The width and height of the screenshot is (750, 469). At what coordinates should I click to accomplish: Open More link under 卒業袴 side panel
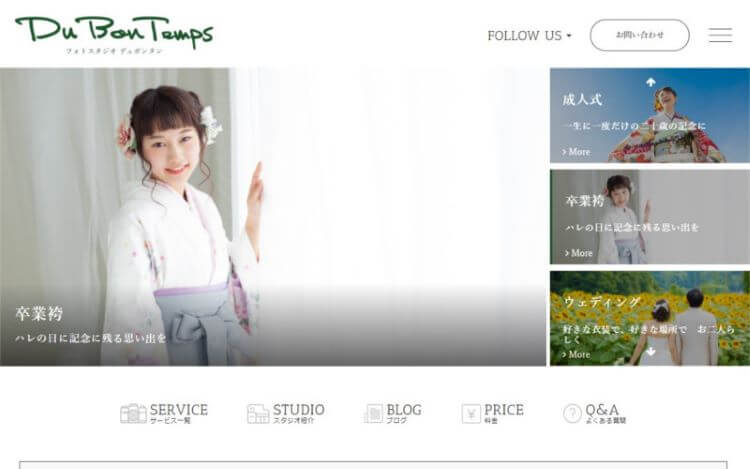coord(578,253)
